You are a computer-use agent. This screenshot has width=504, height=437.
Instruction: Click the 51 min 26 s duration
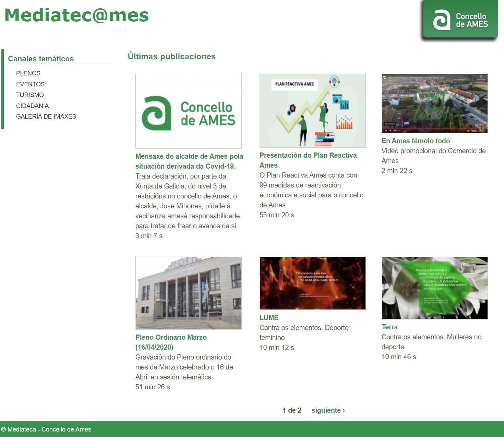point(153,387)
